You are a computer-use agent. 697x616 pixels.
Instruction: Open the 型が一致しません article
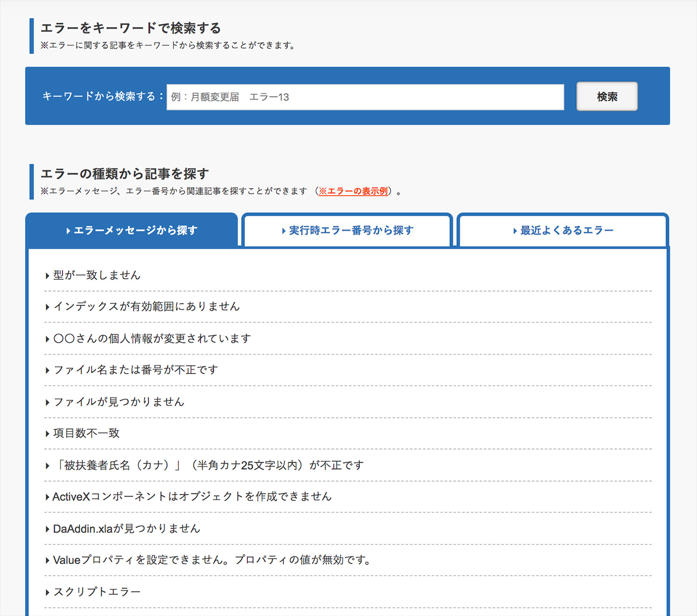click(x=97, y=275)
